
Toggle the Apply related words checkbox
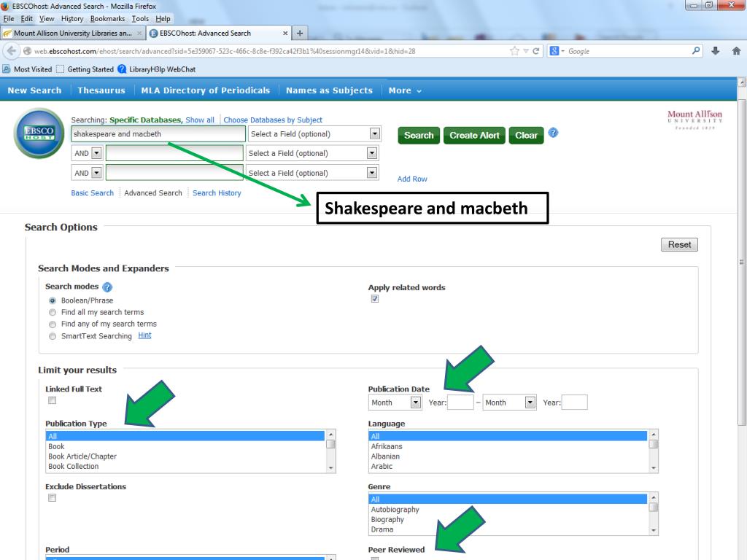point(375,299)
